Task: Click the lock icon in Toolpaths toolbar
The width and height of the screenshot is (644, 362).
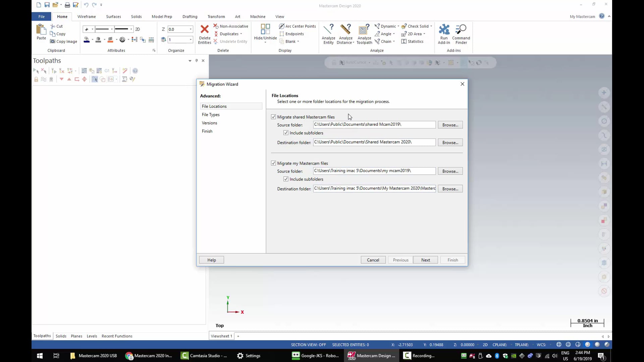Action: [x=36, y=79]
